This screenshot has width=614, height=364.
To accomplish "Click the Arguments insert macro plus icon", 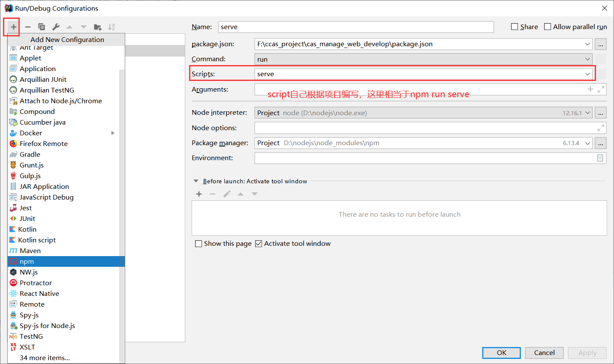I will pyautogui.click(x=590, y=89).
